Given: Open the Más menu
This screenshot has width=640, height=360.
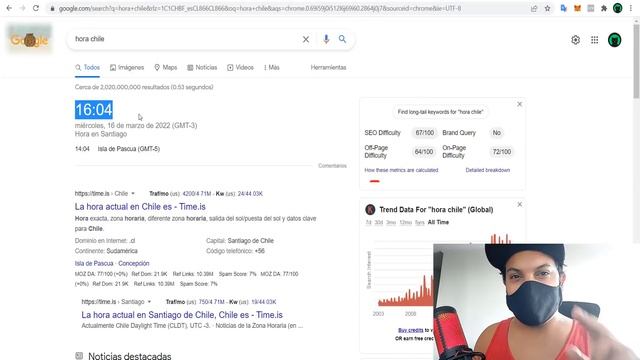Looking at the screenshot, I should click(x=271, y=68).
